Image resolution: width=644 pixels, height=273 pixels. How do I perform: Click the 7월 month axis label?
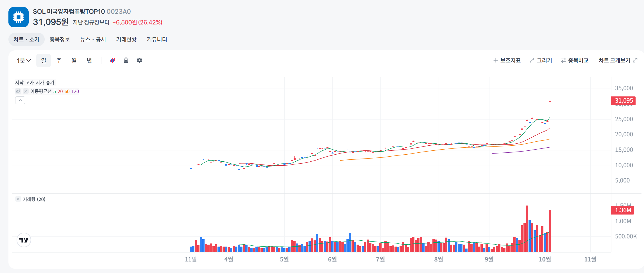(380, 259)
